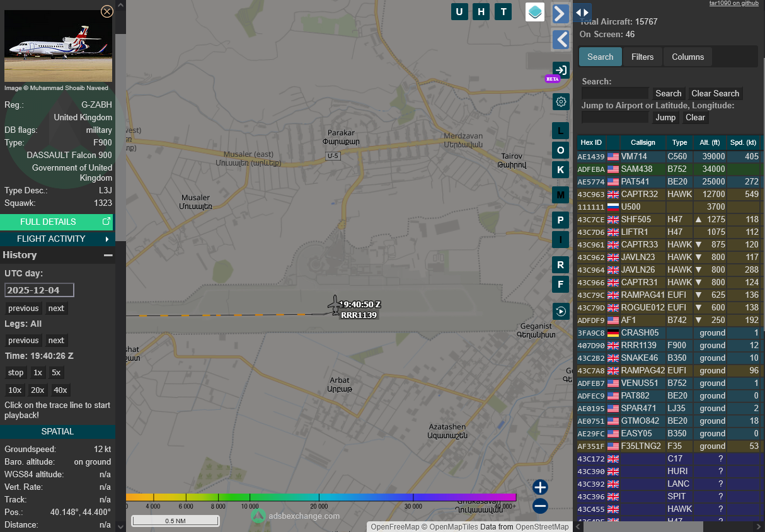This screenshot has width=765, height=532.
Task: Click the settings gear icon
Action: click(x=561, y=101)
